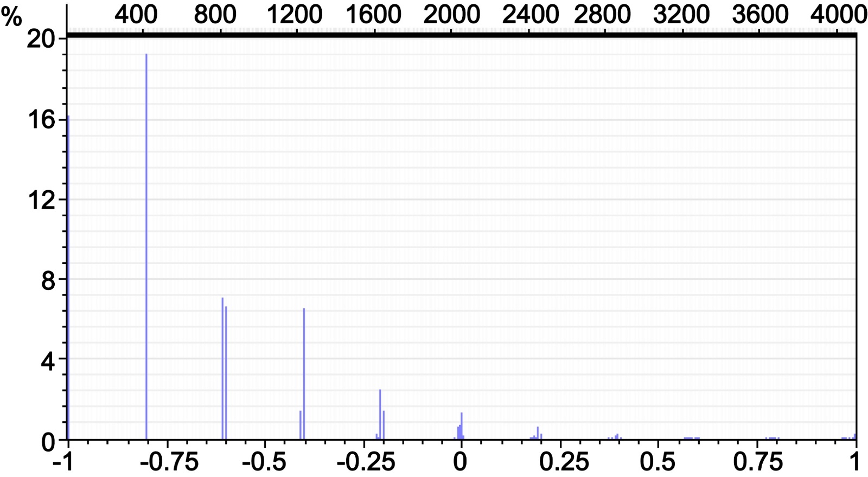Click the bottom axis label '0.75'
Image resolution: width=868 pixels, height=477 pixels.
(758, 462)
